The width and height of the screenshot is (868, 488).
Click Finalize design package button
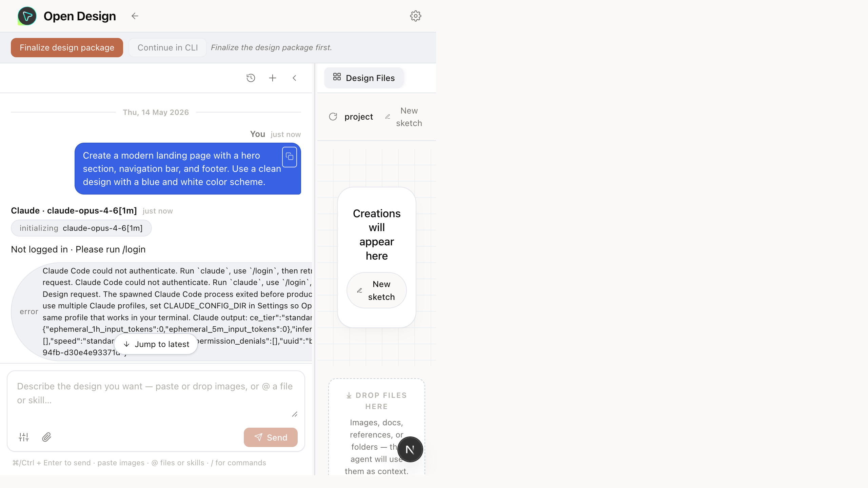click(x=67, y=47)
